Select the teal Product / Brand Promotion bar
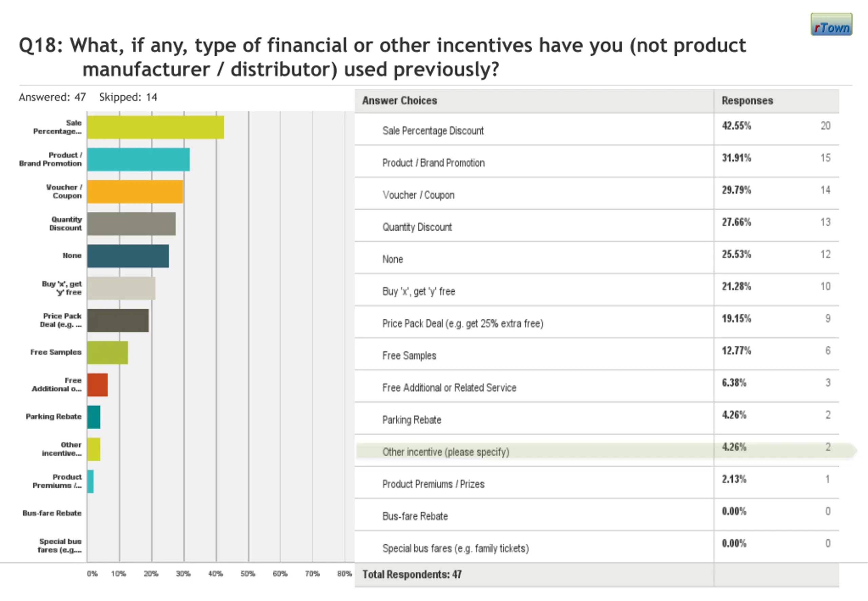This screenshot has height=601, width=868. click(138, 160)
